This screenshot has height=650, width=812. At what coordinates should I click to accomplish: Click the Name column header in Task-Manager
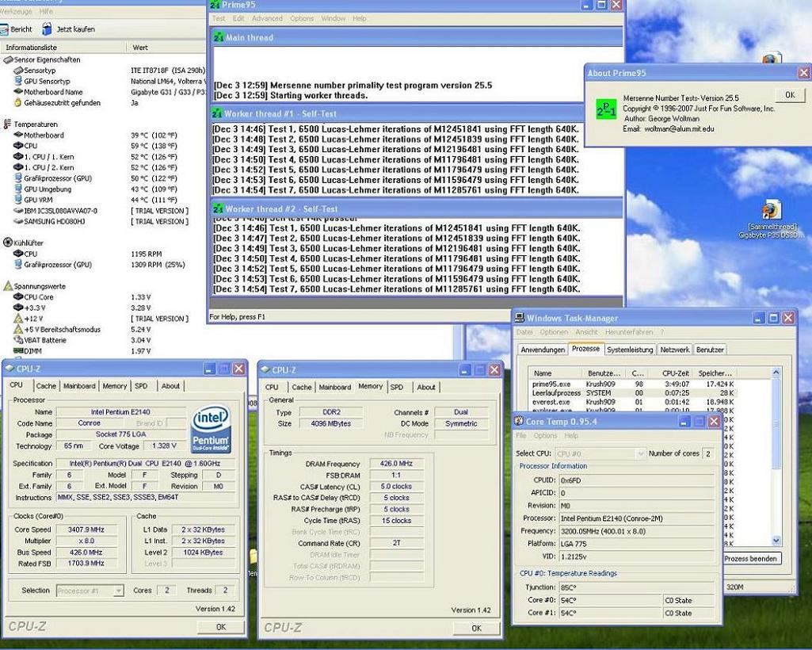coord(556,373)
